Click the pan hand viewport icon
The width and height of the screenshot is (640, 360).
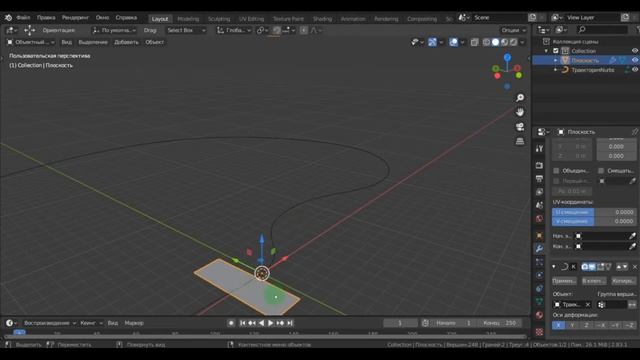click(520, 112)
